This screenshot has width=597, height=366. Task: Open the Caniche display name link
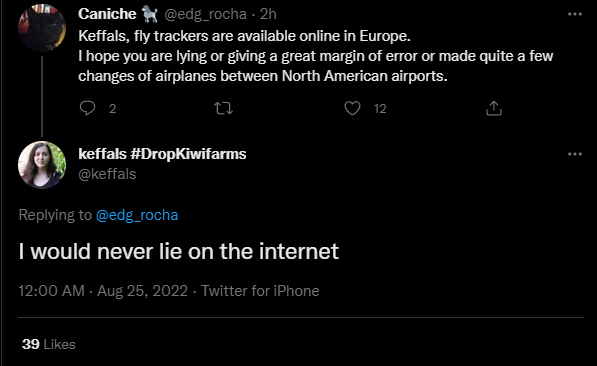(x=107, y=14)
